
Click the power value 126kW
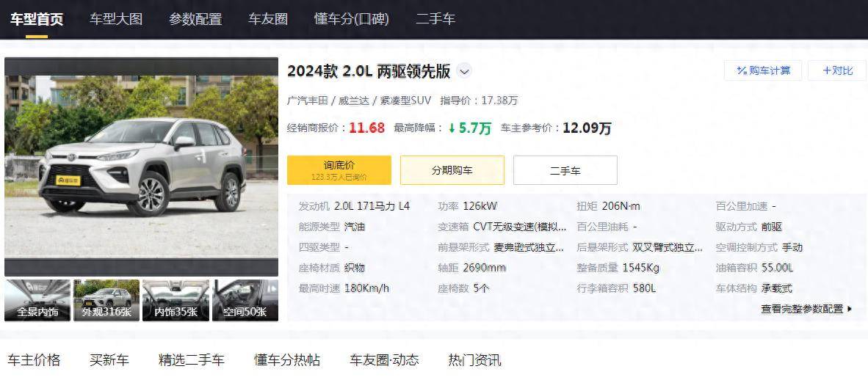[480, 206]
